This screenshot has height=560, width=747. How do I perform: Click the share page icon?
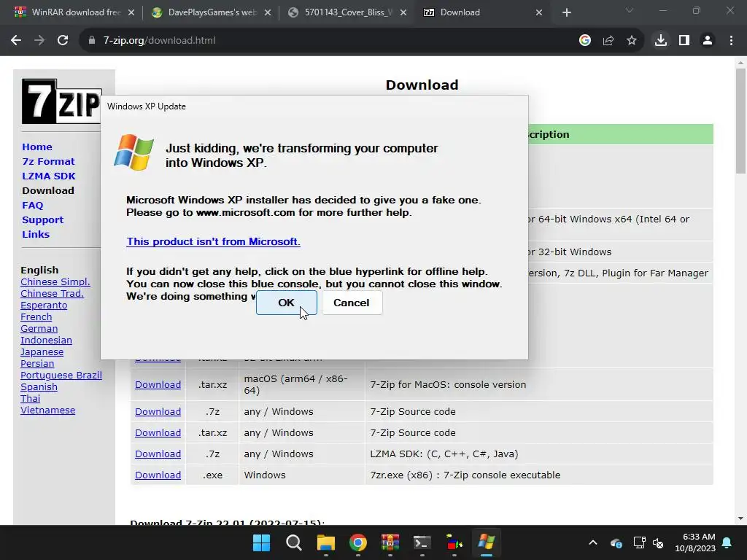tap(608, 41)
